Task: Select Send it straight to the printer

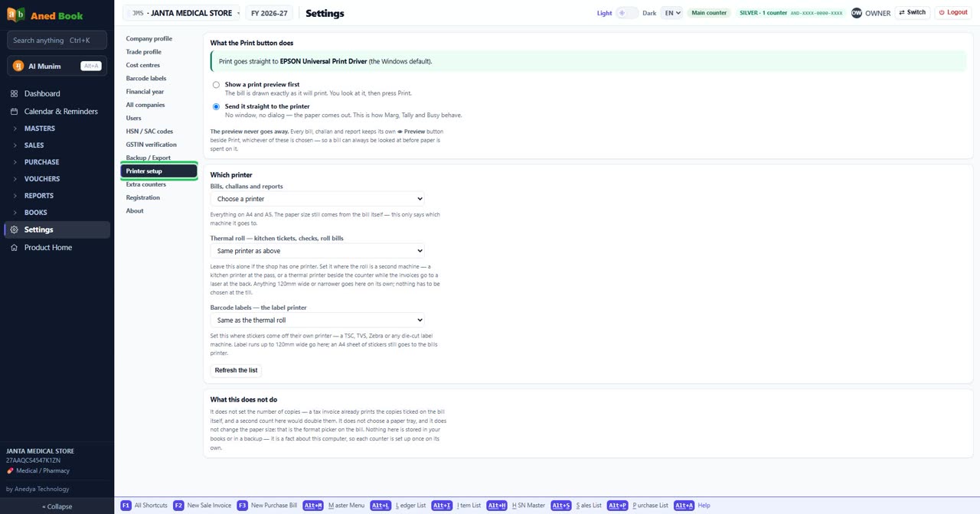Action: click(216, 107)
